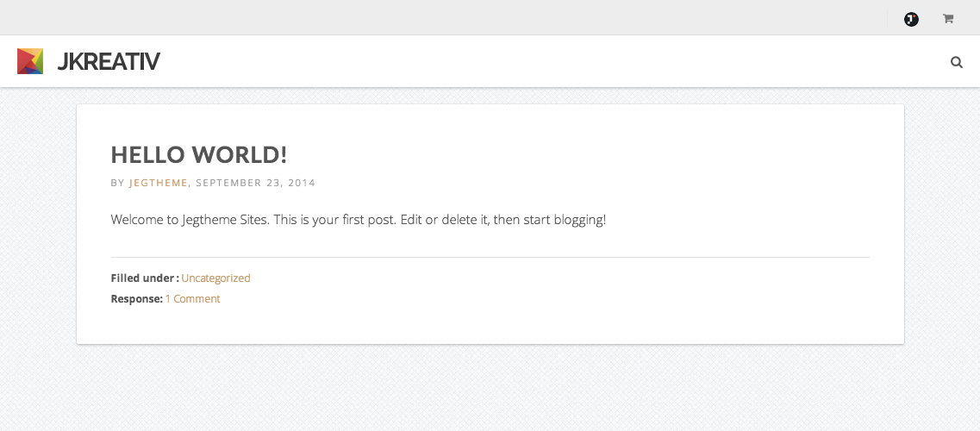Click the welcome paragraph text
The width and height of the screenshot is (980, 431).
[x=359, y=220]
